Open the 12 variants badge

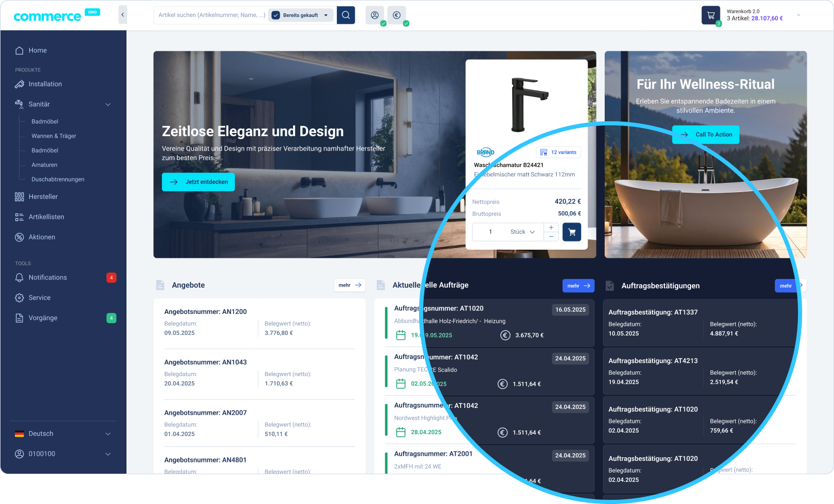coord(558,152)
